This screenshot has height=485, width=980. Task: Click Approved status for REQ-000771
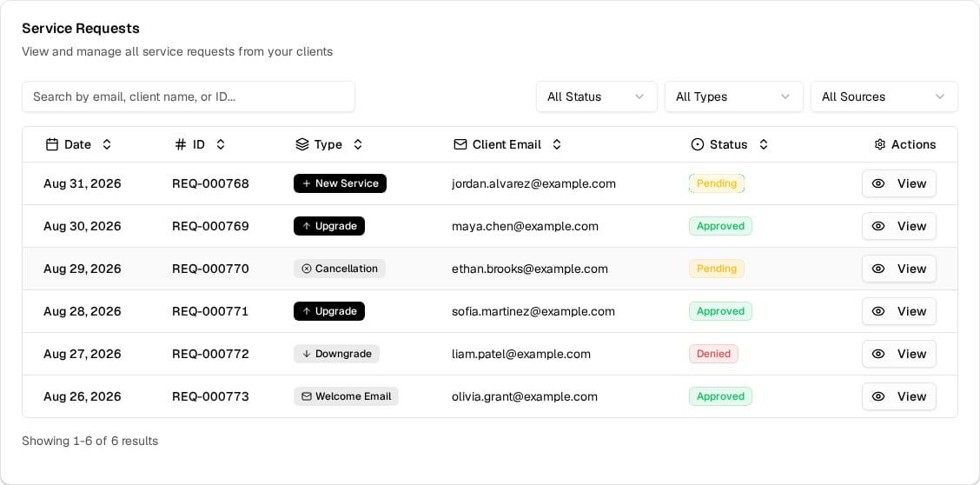(x=720, y=311)
